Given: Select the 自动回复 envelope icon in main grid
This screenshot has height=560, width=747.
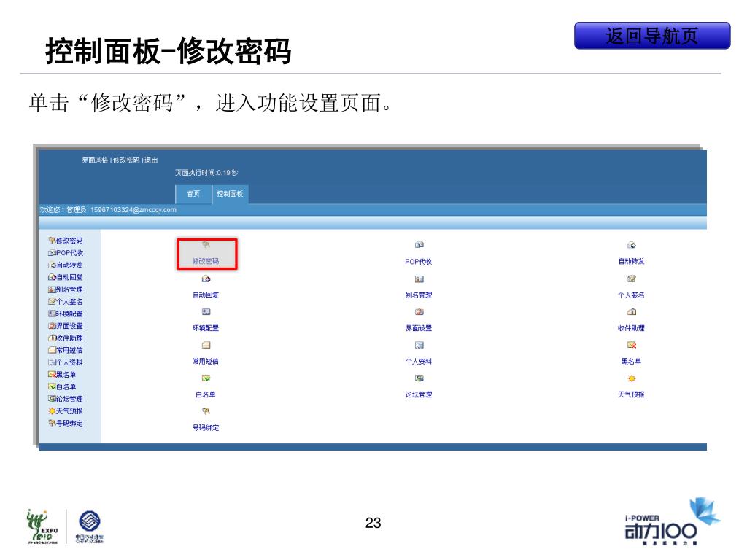Looking at the screenshot, I should pos(206,279).
